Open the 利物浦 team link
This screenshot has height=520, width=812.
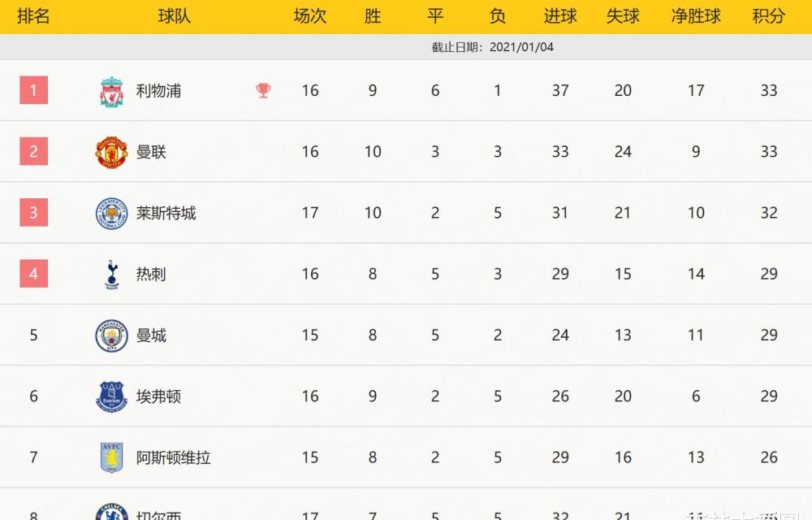pos(158,91)
